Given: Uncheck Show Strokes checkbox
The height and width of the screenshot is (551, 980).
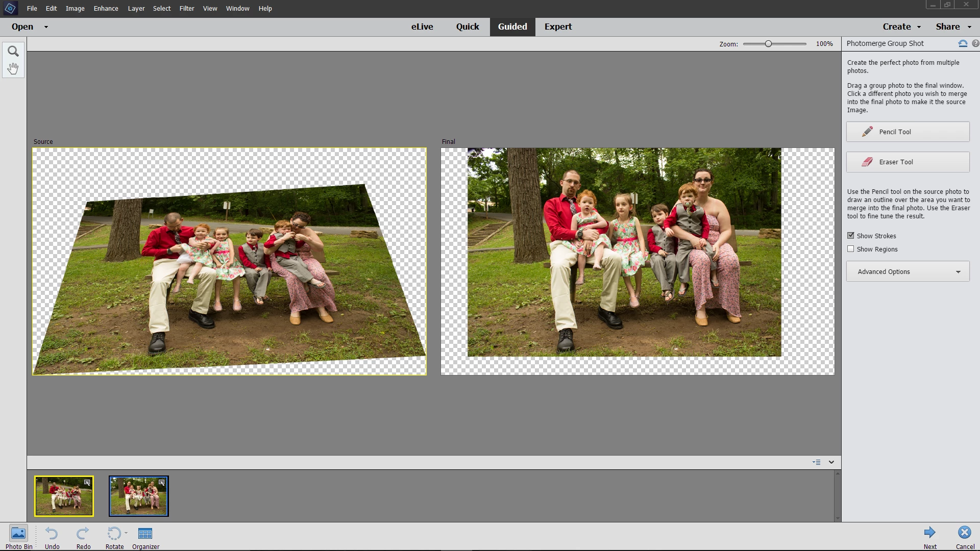Looking at the screenshot, I should click(x=850, y=236).
